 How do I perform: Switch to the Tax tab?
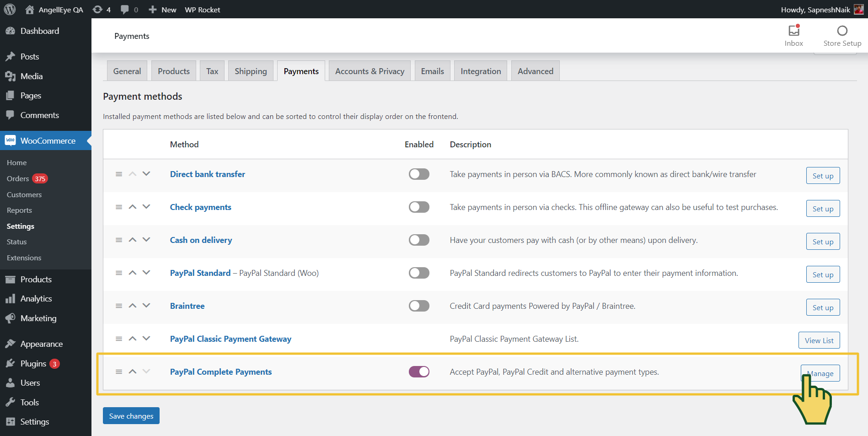click(x=212, y=71)
